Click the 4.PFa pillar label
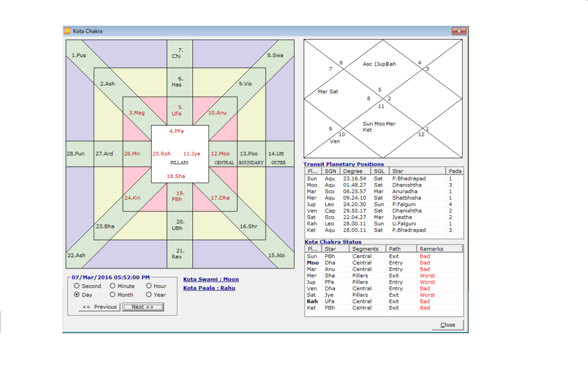The image size is (588, 368). (176, 131)
